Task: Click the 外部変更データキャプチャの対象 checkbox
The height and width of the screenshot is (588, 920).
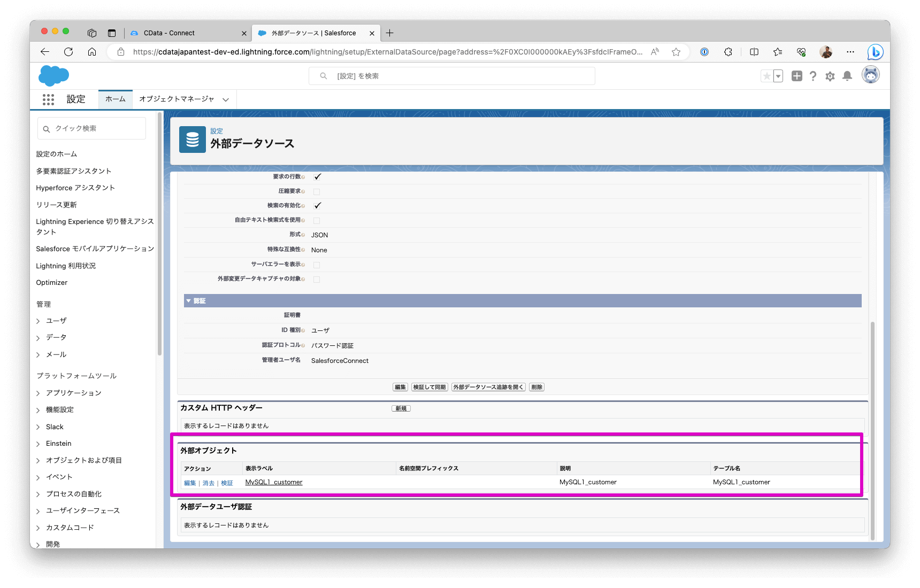Action: click(317, 279)
